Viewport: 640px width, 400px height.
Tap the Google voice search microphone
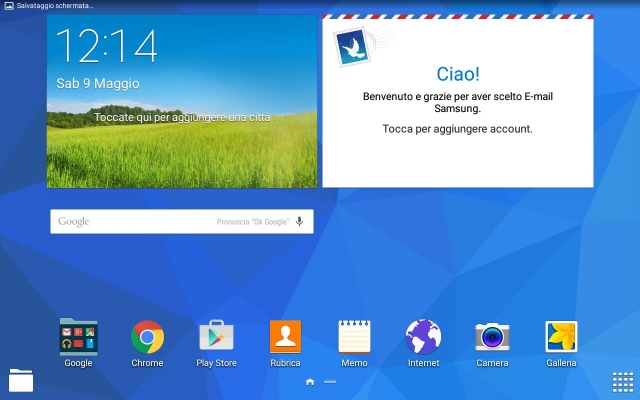(x=300, y=221)
